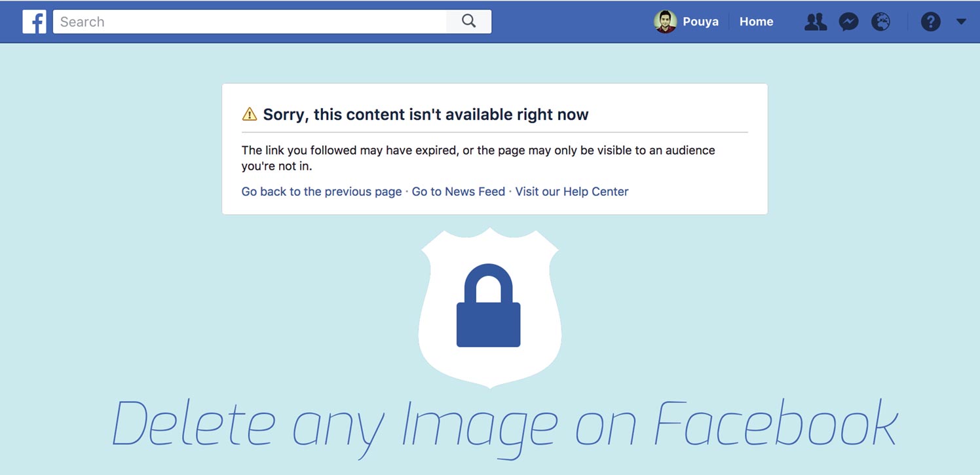Image resolution: width=980 pixels, height=475 pixels.
Task: Click the expired link explanation text
Action: point(478,158)
